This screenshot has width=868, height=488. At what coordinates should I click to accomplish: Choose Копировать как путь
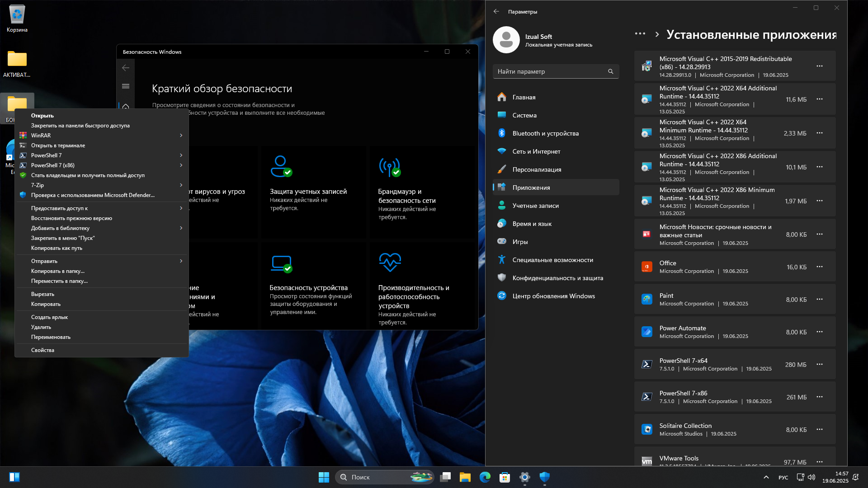point(102,248)
